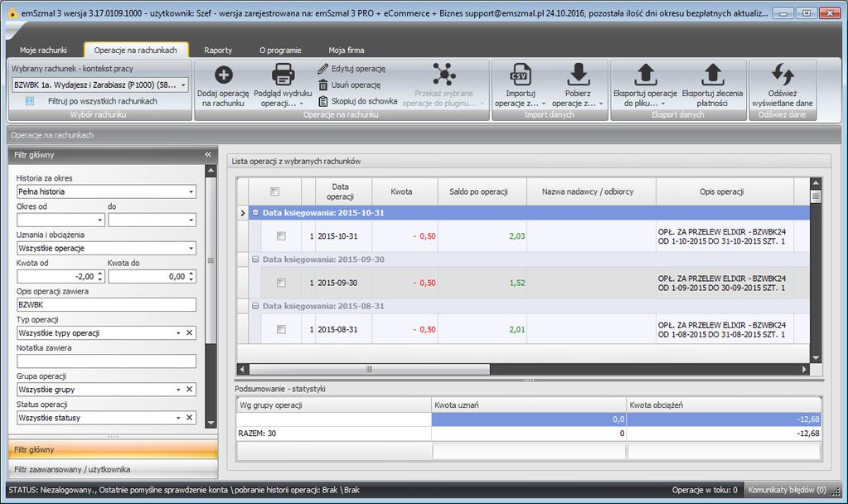Viewport: 848px width, 504px height.
Task: Open the Podgląd wydruku operacji printer icon
Action: tap(283, 75)
